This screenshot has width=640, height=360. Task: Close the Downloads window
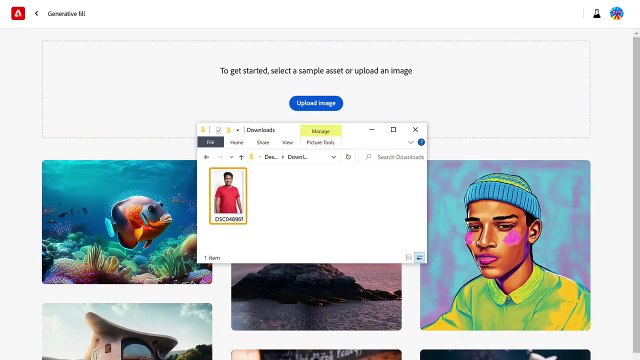[x=416, y=129]
